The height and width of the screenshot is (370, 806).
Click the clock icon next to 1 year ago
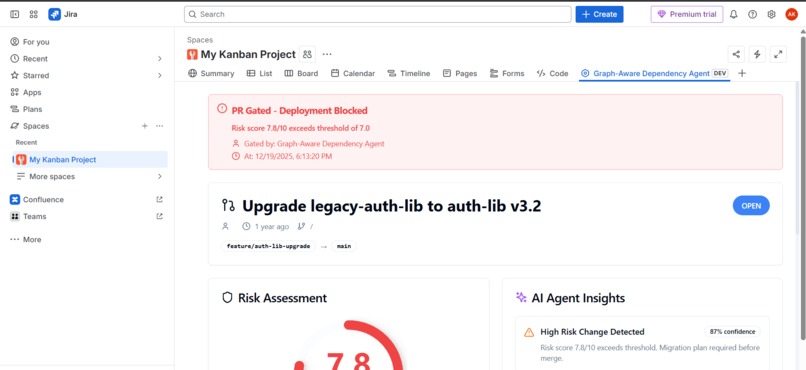click(x=246, y=226)
